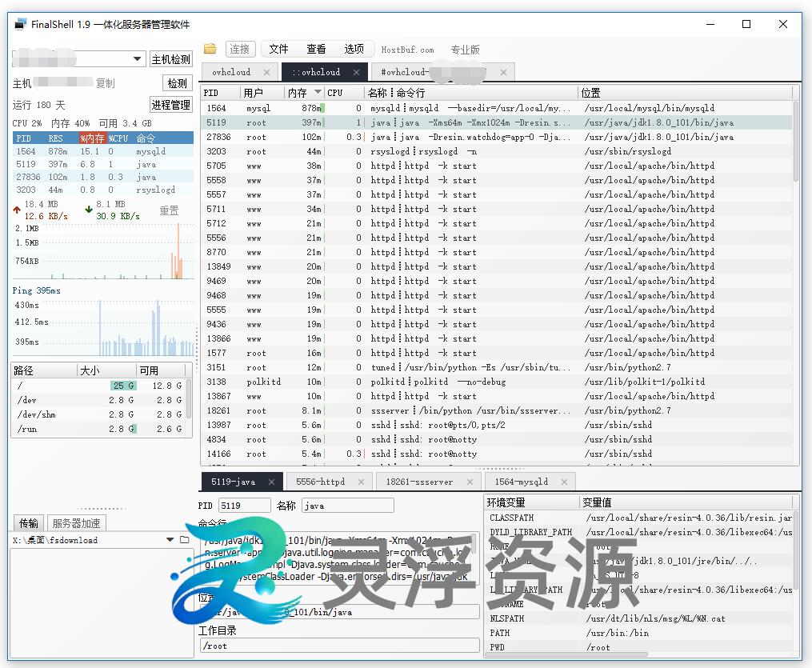
Task: Open the folder icon in toolbar
Action: [210, 49]
